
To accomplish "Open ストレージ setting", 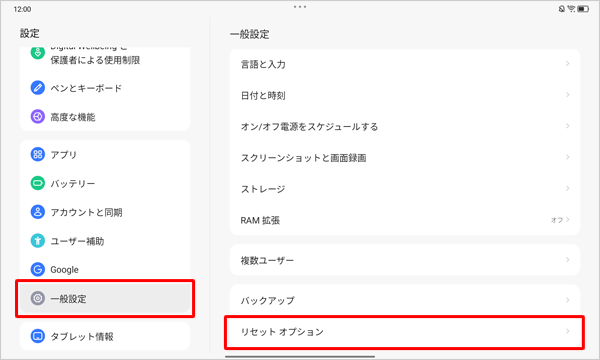I will coord(405,189).
